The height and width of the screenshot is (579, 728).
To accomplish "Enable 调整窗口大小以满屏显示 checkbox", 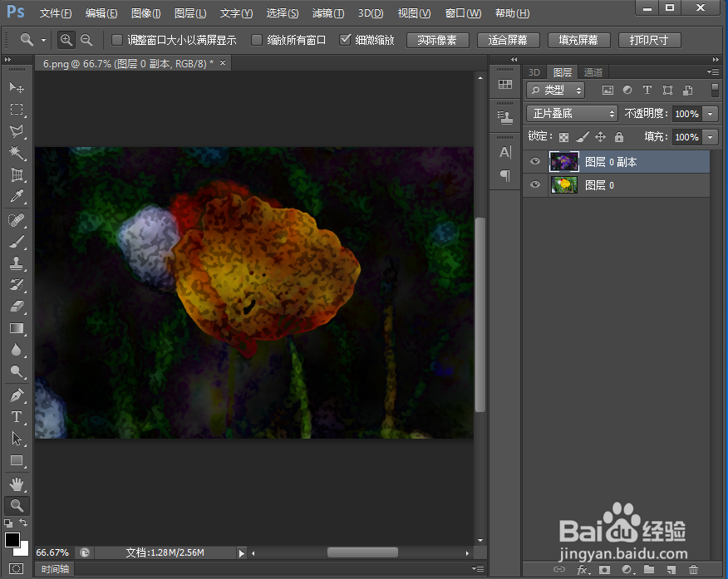I will tap(117, 41).
